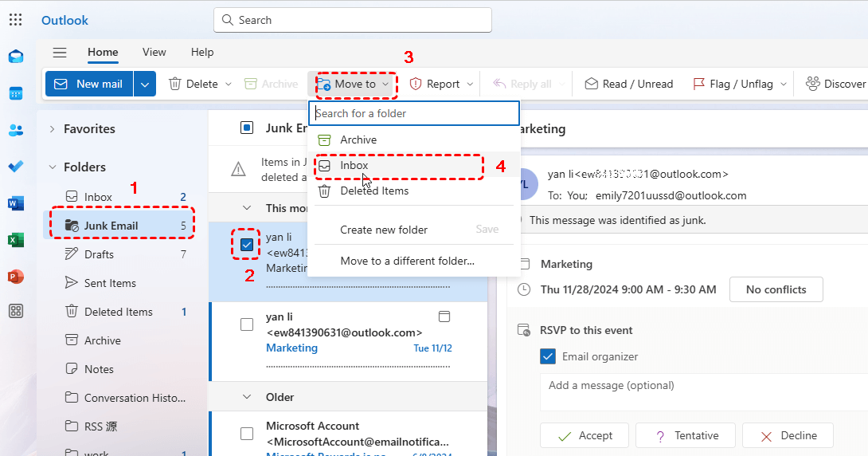Click the Report shield icon
868x456 pixels.
[416, 84]
